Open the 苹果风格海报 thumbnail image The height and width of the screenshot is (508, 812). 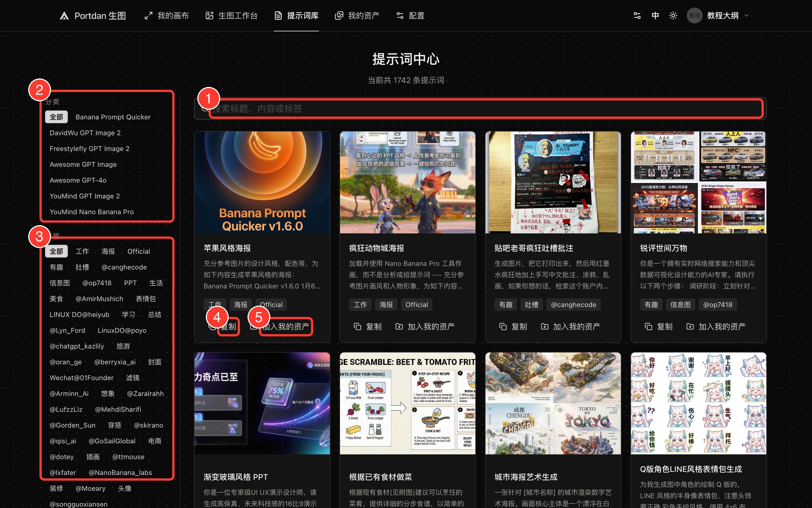(262, 182)
